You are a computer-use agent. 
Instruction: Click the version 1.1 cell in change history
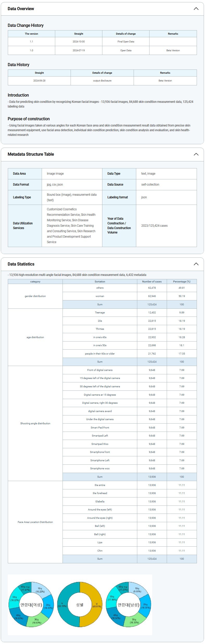point(32,42)
